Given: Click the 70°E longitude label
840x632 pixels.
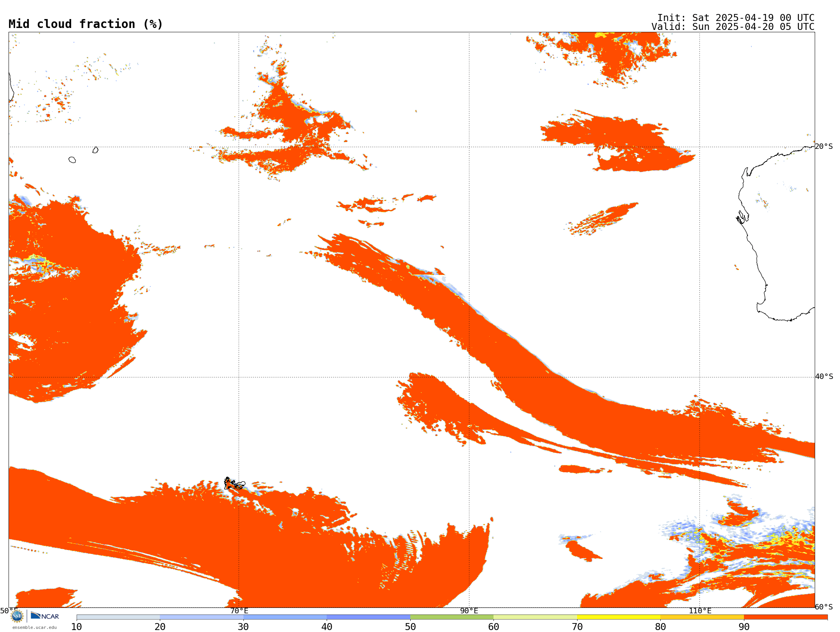Looking at the screenshot, I should coord(239,611).
